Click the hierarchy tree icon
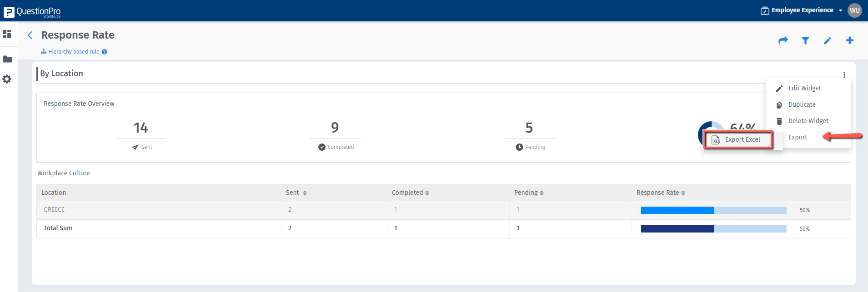868x292 pixels. pos(44,51)
